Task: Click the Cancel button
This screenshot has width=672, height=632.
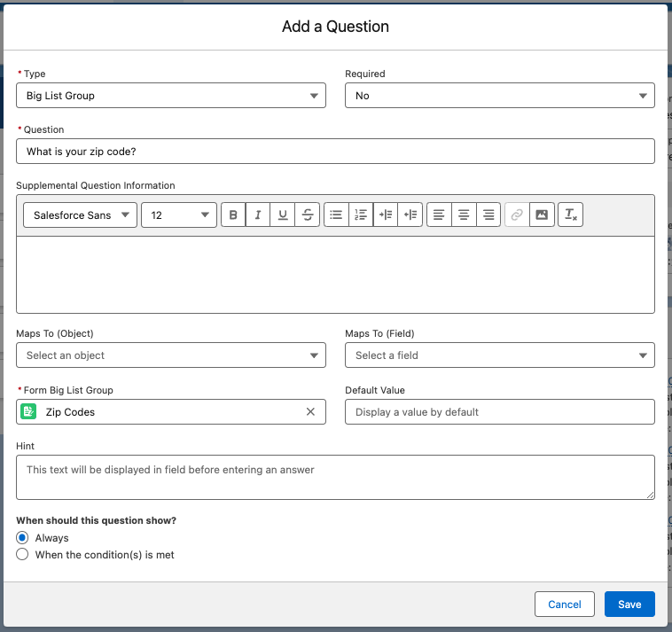Action: [x=565, y=605]
